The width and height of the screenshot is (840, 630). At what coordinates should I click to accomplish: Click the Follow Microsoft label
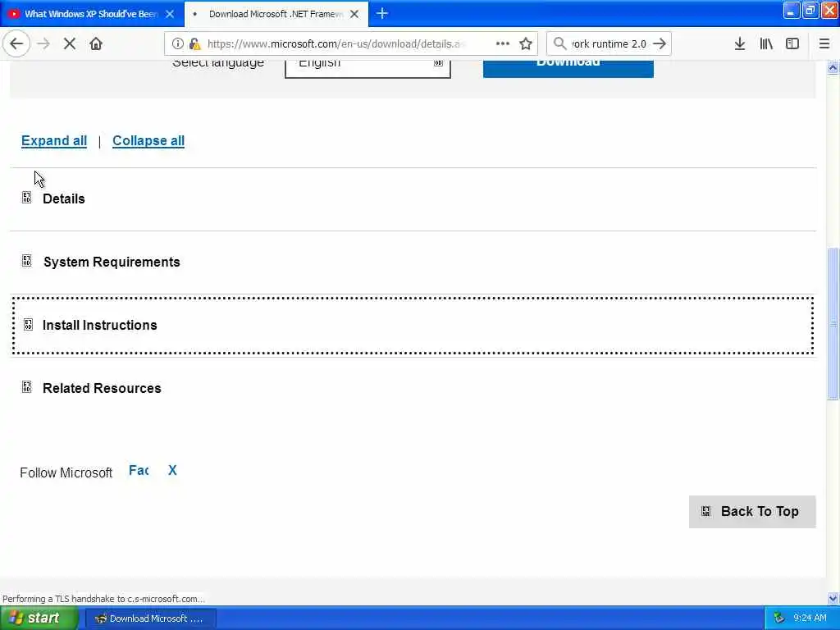click(x=66, y=472)
